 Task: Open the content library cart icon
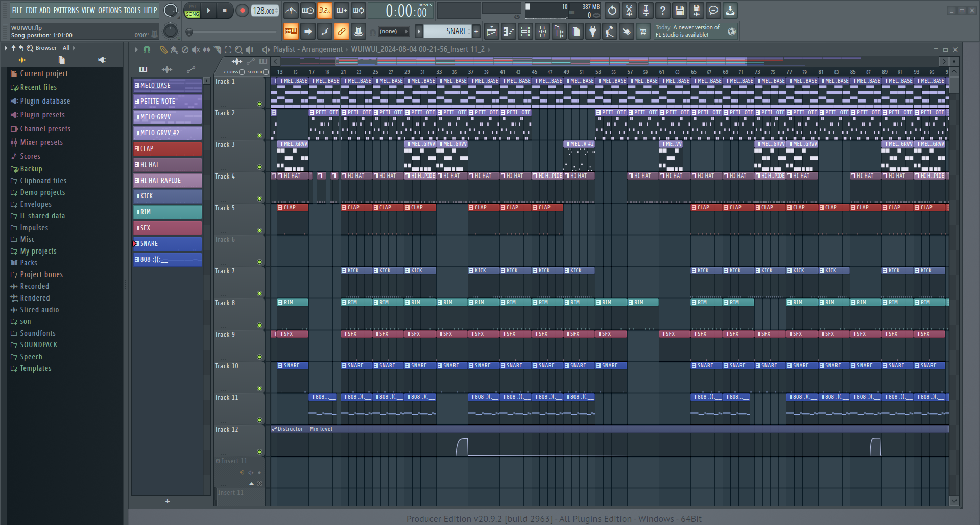pyautogui.click(x=643, y=32)
